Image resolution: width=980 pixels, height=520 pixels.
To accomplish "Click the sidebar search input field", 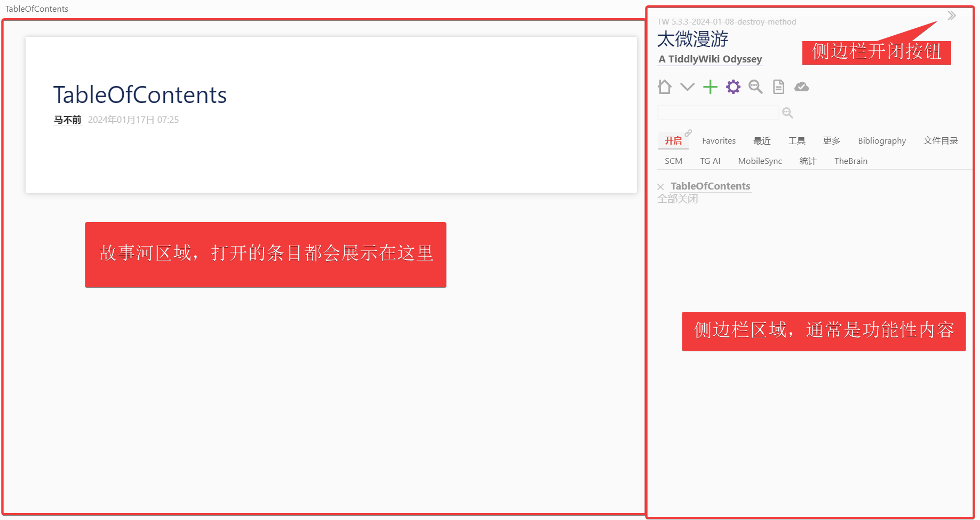I will point(718,112).
